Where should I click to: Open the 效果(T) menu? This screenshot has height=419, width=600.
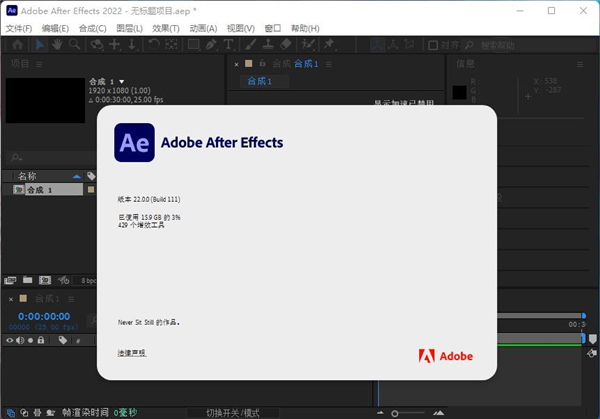click(x=166, y=28)
